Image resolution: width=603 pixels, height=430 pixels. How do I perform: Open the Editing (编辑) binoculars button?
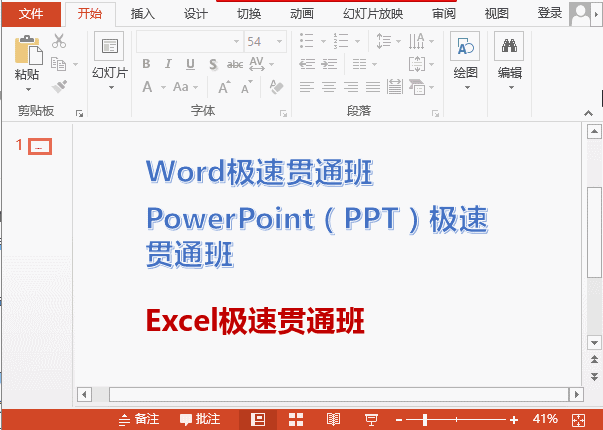click(x=510, y=60)
